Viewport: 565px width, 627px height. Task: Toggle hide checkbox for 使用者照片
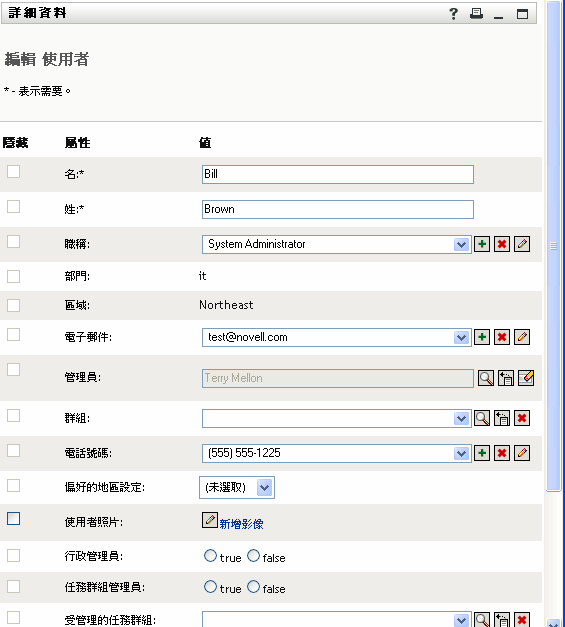pyautogui.click(x=14, y=519)
